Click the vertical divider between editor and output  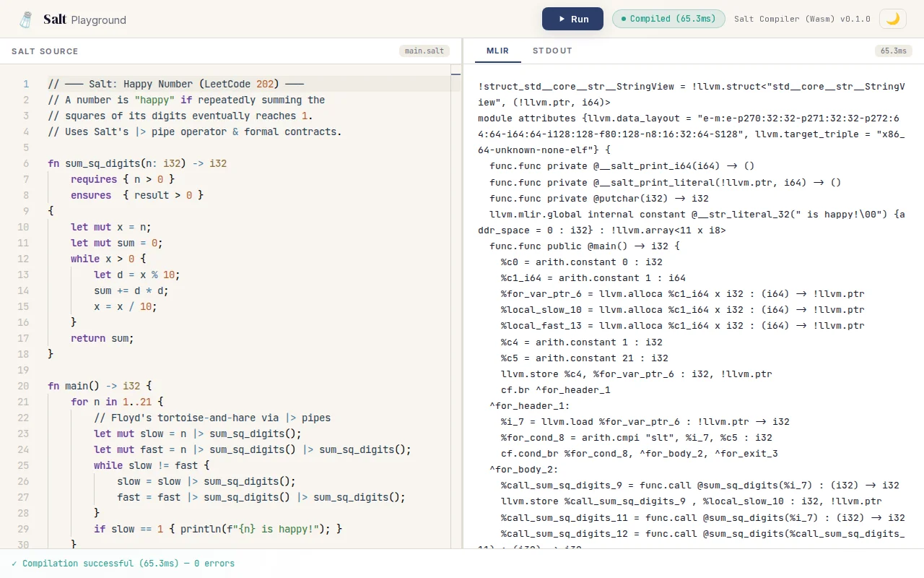tap(463, 293)
